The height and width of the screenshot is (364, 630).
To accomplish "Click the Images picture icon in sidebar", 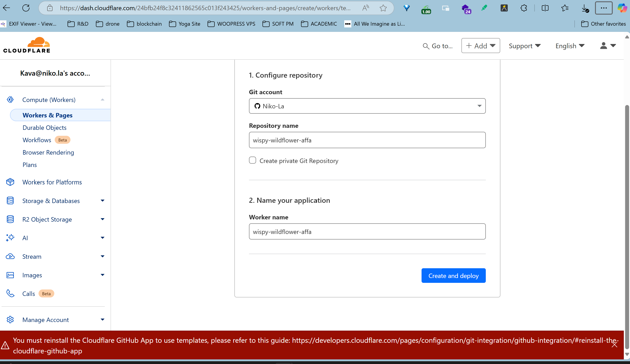I will pyautogui.click(x=10, y=275).
